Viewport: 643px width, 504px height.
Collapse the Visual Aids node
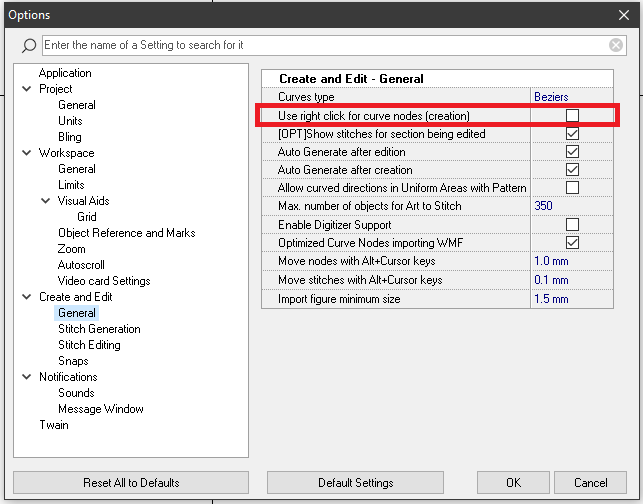(x=46, y=201)
